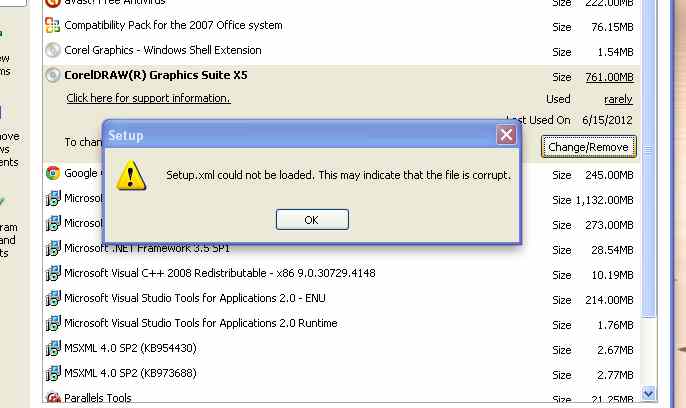Click the Parallels Tools icon
The height and width of the screenshot is (408, 686).
click(x=53, y=398)
